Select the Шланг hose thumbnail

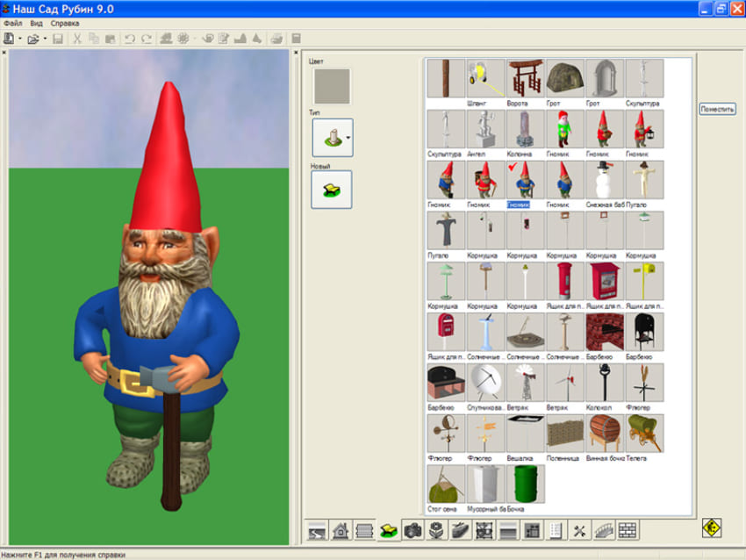(x=485, y=78)
